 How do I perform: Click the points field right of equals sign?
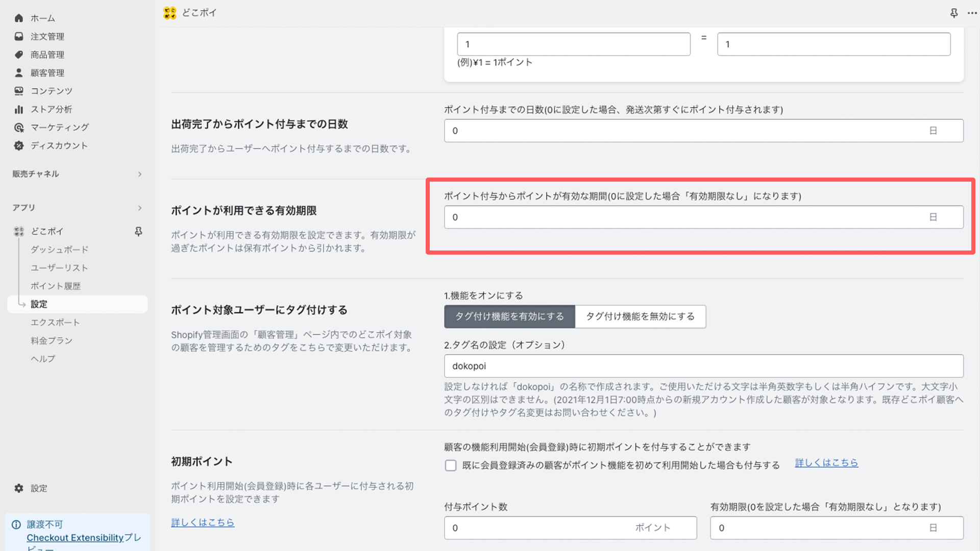[834, 44]
